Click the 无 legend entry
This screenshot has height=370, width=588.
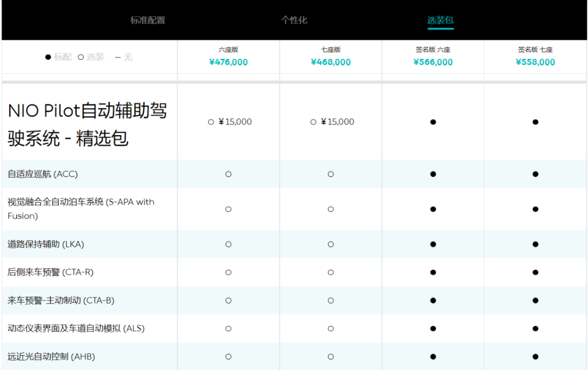[124, 57]
